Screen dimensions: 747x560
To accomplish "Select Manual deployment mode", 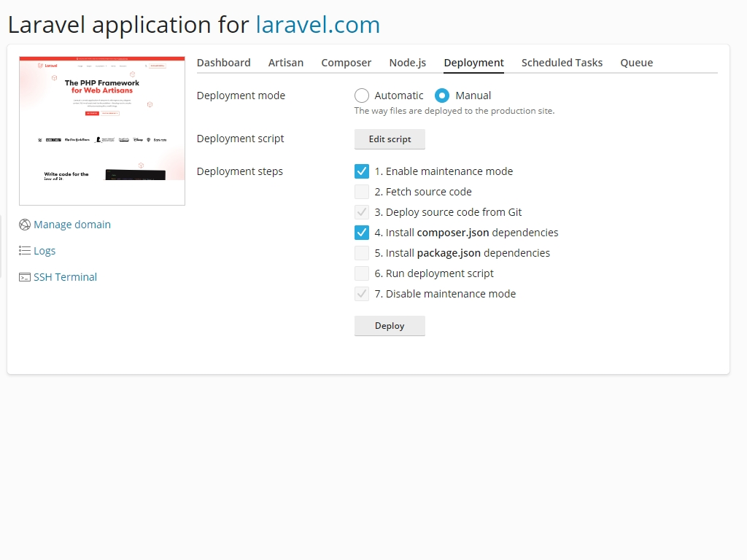I will (x=444, y=95).
